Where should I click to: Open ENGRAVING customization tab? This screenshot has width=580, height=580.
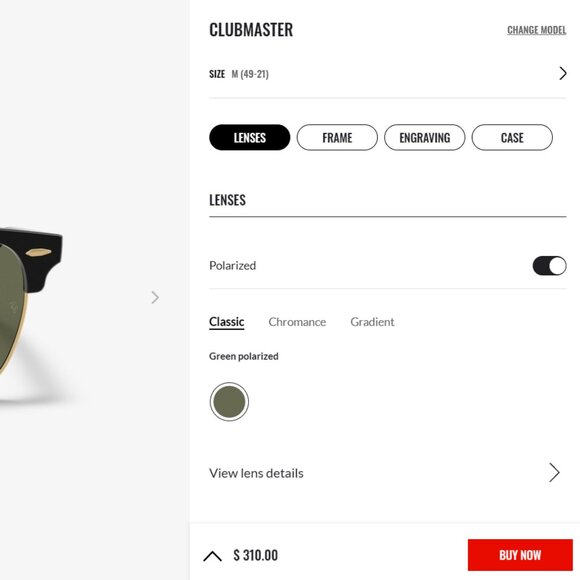pyautogui.click(x=425, y=138)
